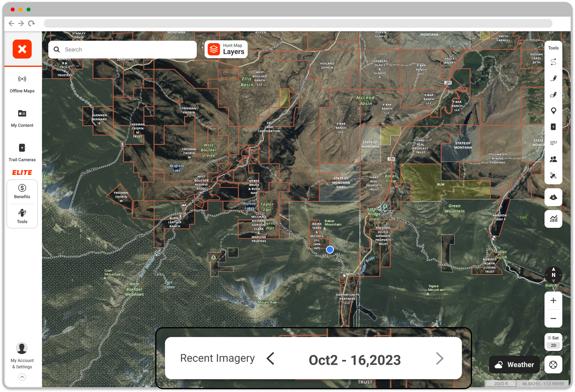Click the Ellis Basin map label
Image resolution: width=575 pixels, height=392 pixels.
[247, 82]
